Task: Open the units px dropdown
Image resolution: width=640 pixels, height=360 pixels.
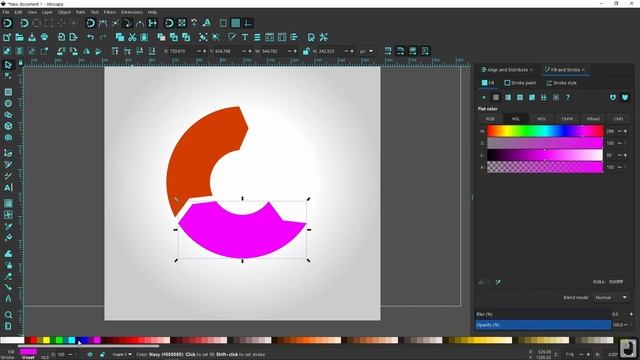Action: coord(366,51)
